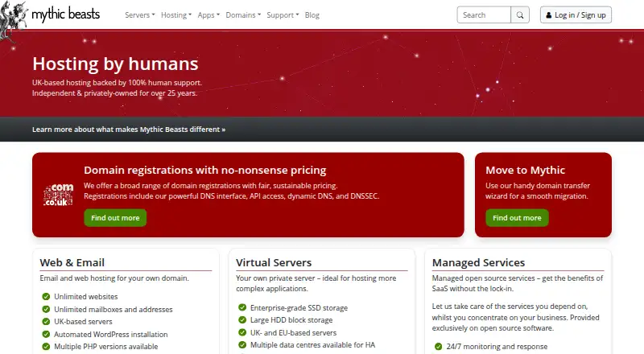Click the checkmark beside 24/7 monitoring and response
Image resolution: width=644 pixels, height=354 pixels.
(x=438, y=347)
